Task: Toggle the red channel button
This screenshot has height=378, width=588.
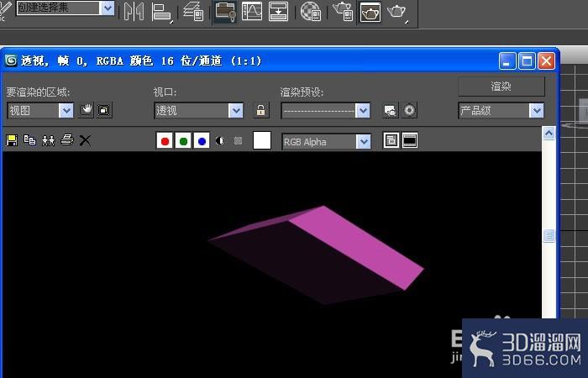Action: (165, 140)
